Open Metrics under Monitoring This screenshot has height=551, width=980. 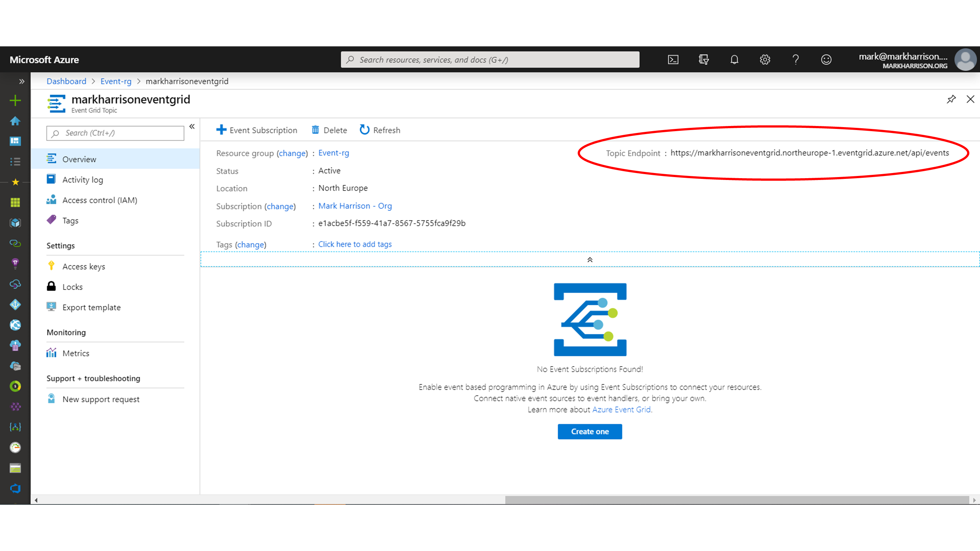pyautogui.click(x=76, y=353)
